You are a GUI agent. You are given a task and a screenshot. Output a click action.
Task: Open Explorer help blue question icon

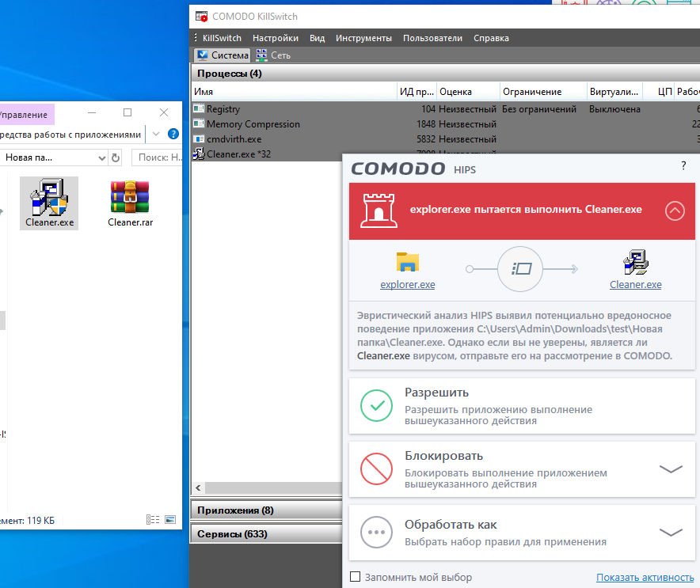click(x=173, y=134)
